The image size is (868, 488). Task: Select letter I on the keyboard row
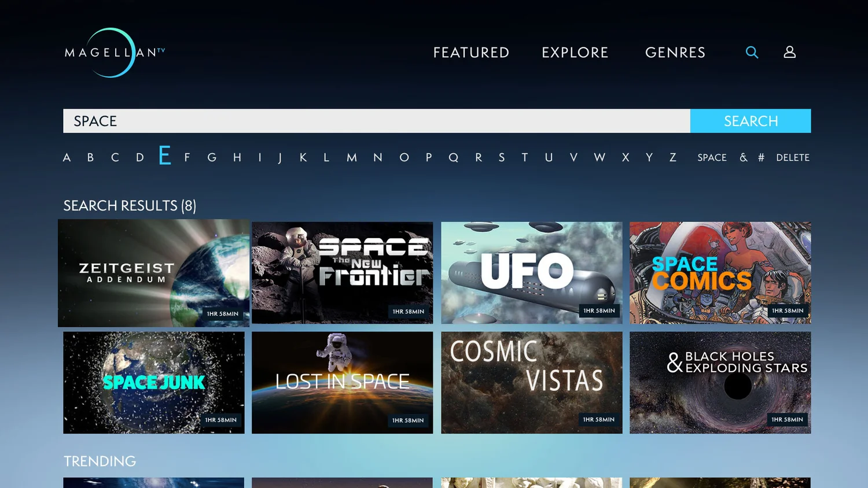260,157
